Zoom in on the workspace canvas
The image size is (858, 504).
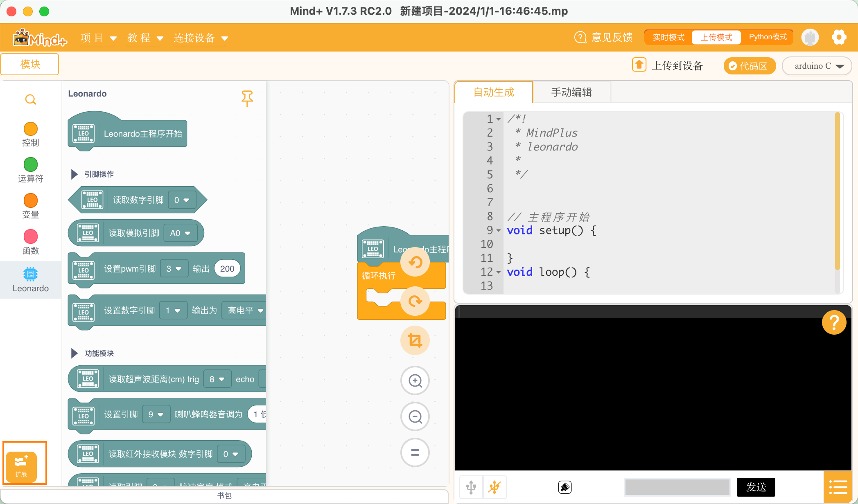point(415,380)
